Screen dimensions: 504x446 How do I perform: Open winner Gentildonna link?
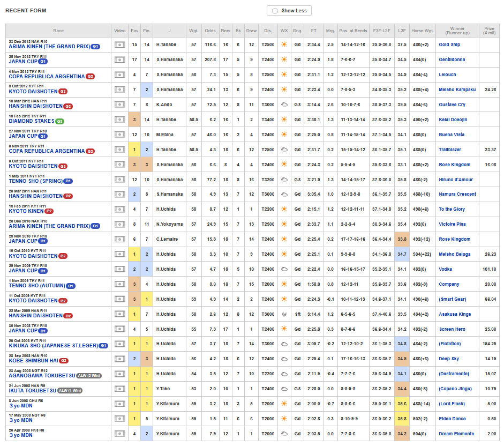point(452,60)
